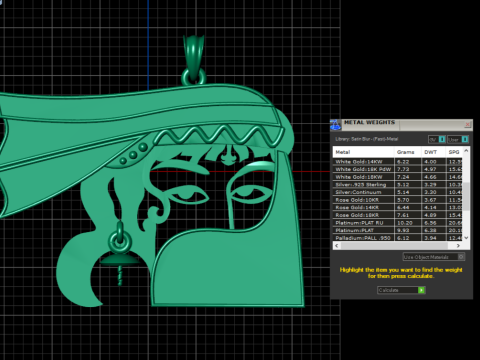
Task: Select the Rose Gold:18KR row
Action: [398, 215]
